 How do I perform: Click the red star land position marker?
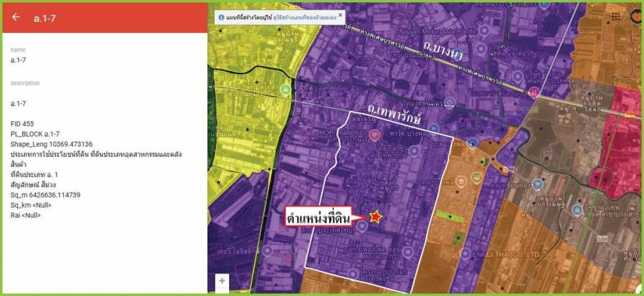(x=376, y=216)
